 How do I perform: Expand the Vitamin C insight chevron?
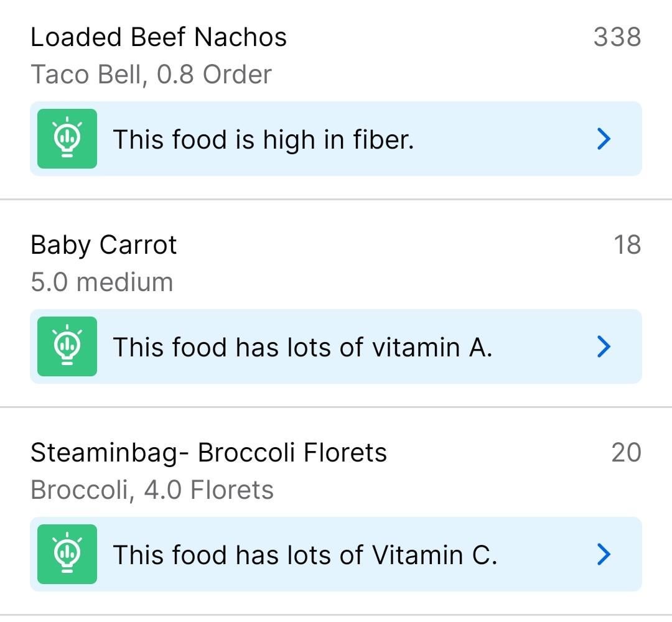(x=604, y=554)
